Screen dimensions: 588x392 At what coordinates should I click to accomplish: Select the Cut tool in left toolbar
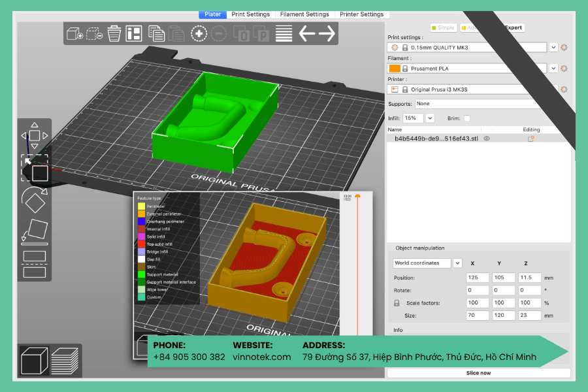pos(35,265)
